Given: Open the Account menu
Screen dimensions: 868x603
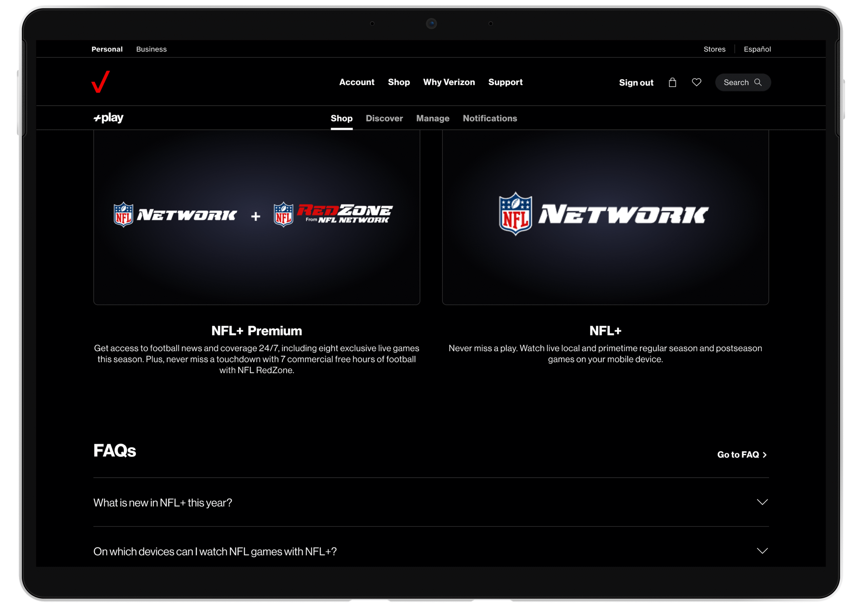Looking at the screenshot, I should pyautogui.click(x=356, y=82).
